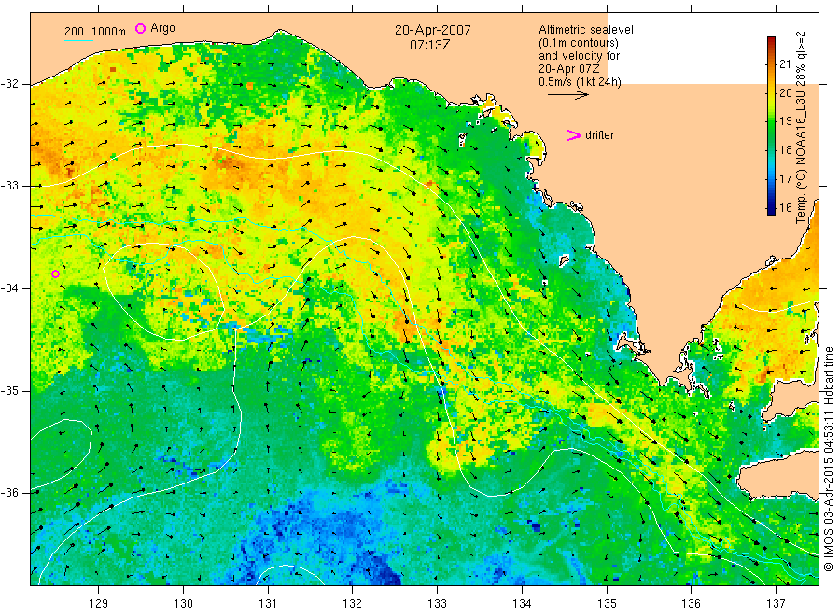Click the magenta Argo circle in legend
The image size is (840, 616).
pos(140,28)
